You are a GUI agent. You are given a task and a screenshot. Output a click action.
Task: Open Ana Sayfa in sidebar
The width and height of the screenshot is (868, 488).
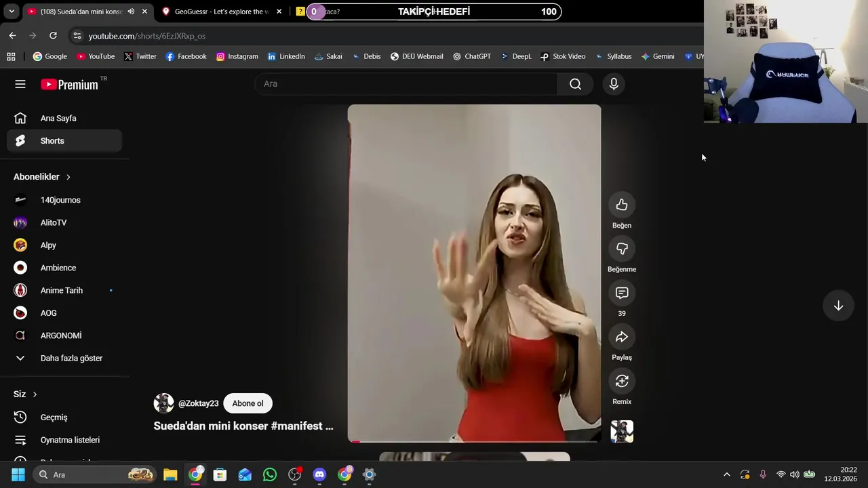[64, 118]
